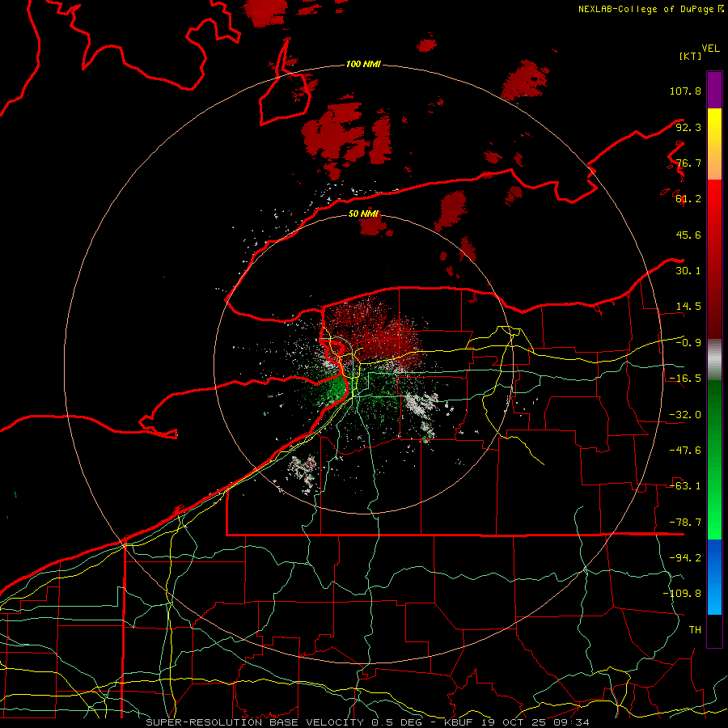
Task: Click the 14.5 legend value
Action: coord(688,307)
